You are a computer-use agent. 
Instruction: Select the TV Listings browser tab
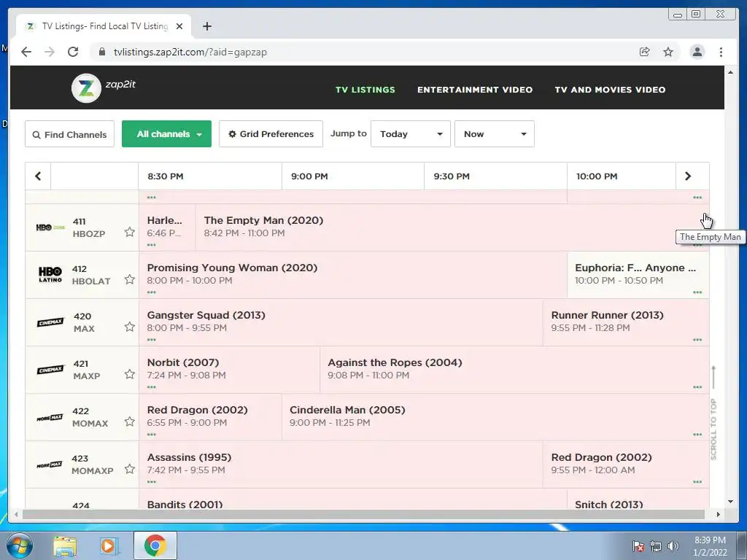click(104, 26)
